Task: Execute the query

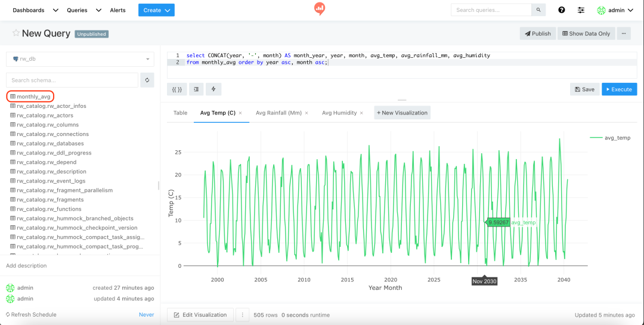Action: coord(619,89)
